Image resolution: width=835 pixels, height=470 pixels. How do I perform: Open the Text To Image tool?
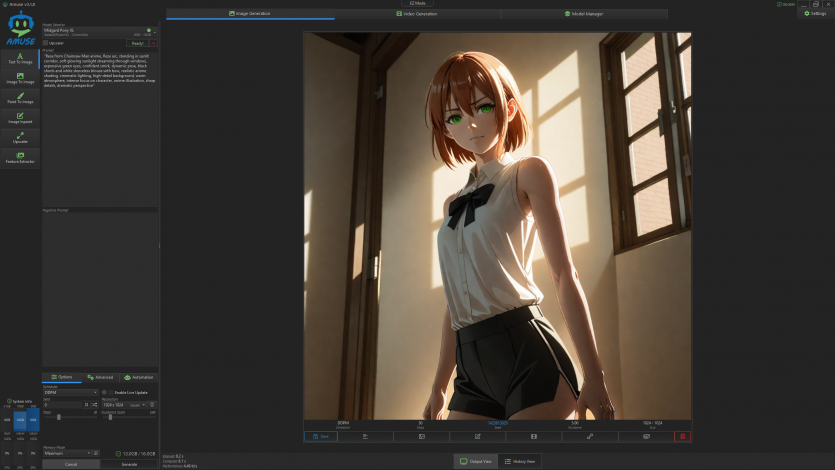[x=20, y=58]
